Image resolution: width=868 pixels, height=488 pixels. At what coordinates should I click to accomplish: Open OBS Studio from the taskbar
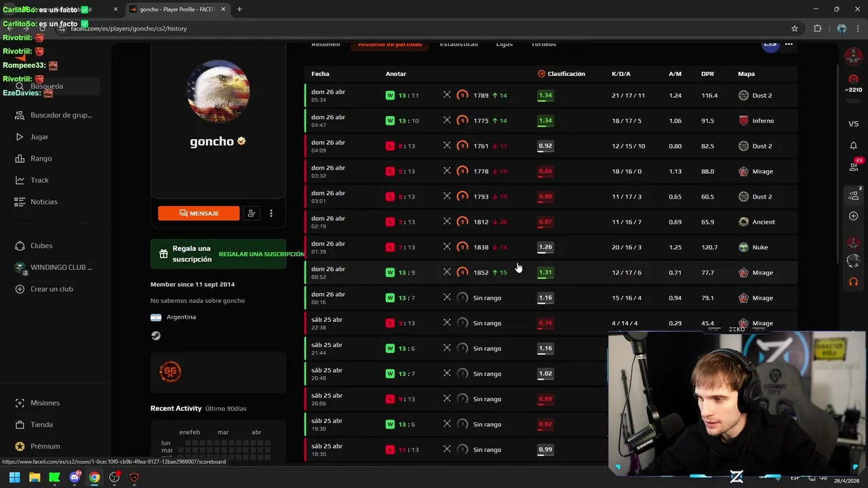click(x=115, y=477)
